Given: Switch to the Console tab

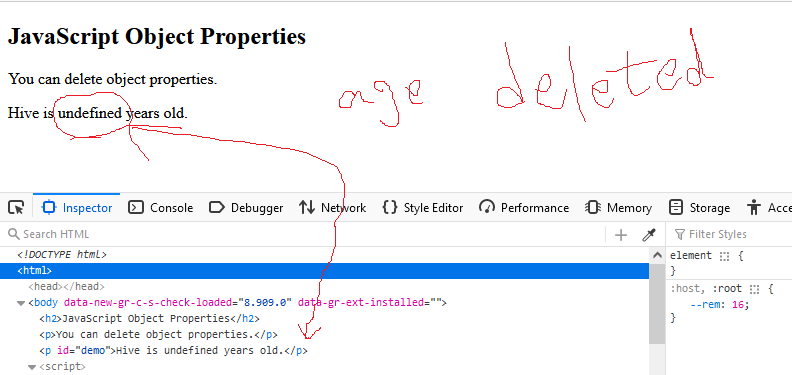Looking at the screenshot, I should 161,208.
